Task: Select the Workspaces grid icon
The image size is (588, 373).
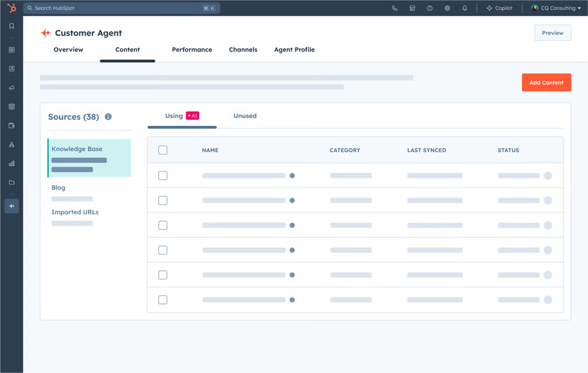Action: pyautogui.click(x=11, y=49)
